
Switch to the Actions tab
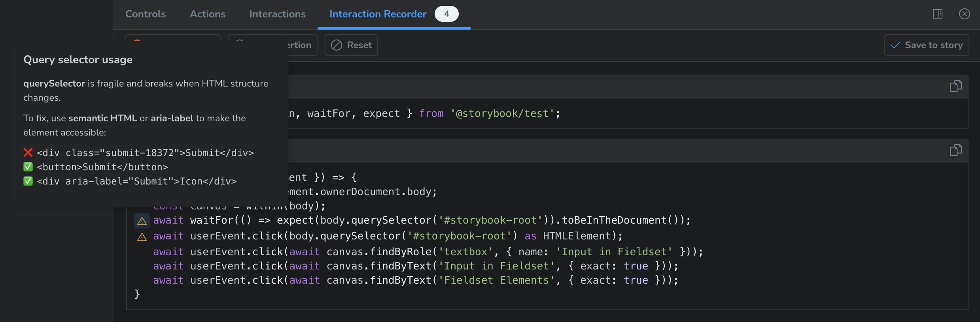click(208, 14)
